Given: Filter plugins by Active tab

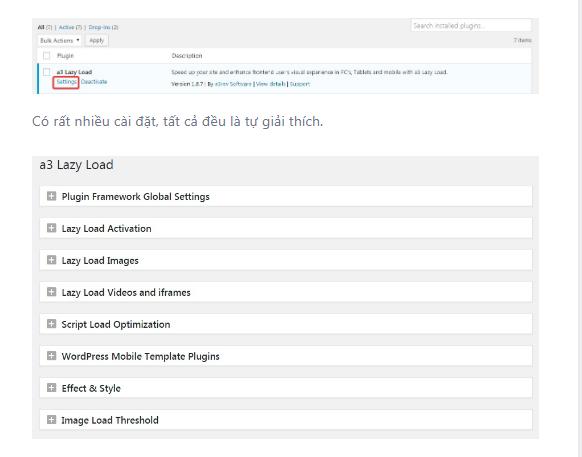Looking at the screenshot, I should pyautogui.click(x=70, y=27).
